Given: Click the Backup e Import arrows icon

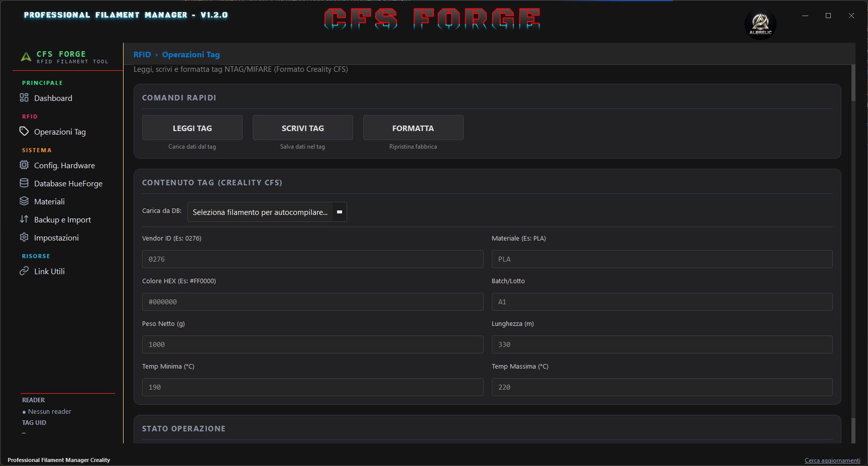Looking at the screenshot, I should [24, 219].
